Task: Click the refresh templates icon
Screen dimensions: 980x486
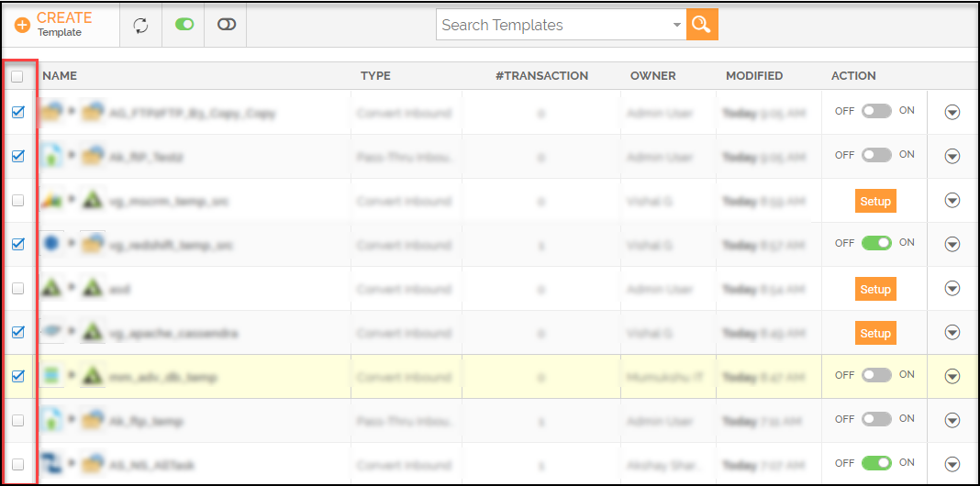Action: pyautogui.click(x=141, y=26)
